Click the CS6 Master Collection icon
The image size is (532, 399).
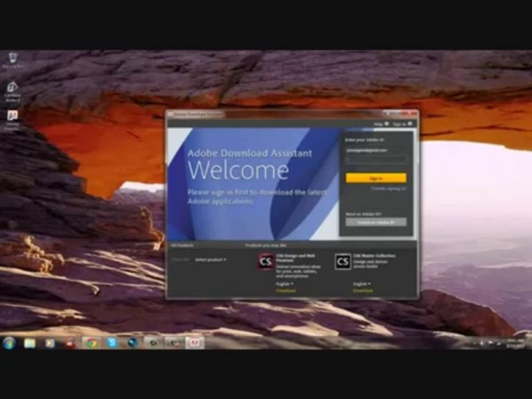coord(342,262)
